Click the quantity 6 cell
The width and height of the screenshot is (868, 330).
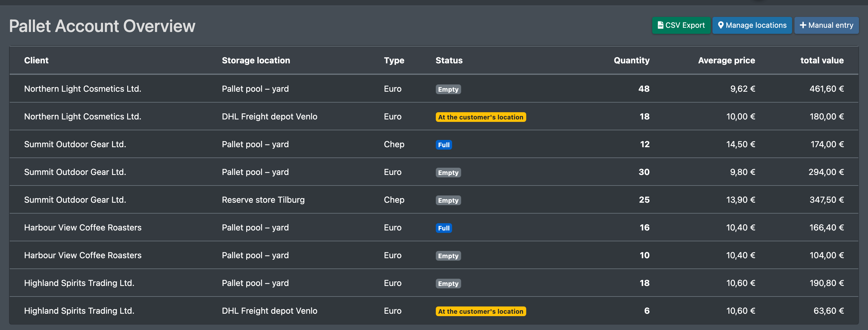[x=646, y=311]
